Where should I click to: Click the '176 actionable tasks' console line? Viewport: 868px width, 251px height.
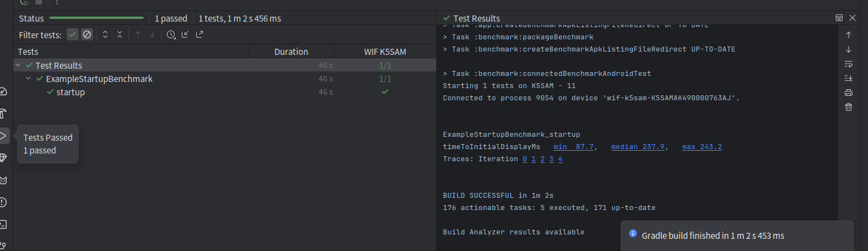tap(549, 208)
